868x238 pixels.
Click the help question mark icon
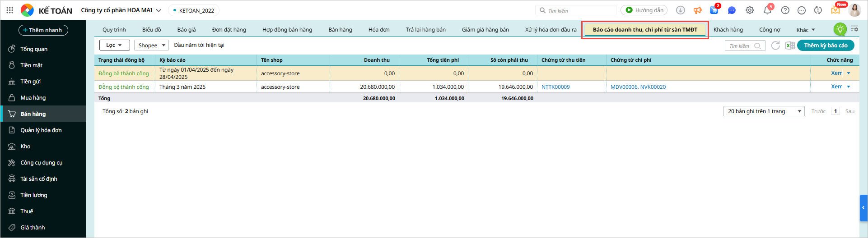785,10
